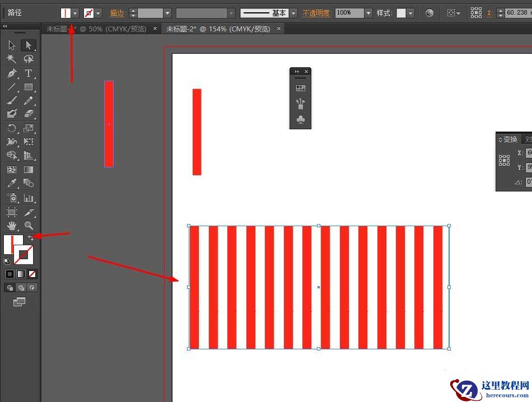Screen dimensions: 532x402
Task: Grab the Hand tool
Action: [11, 226]
